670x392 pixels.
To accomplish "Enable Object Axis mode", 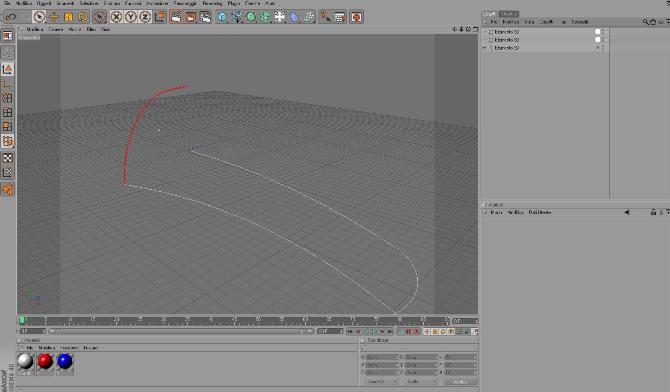I will click(x=8, y=84).
